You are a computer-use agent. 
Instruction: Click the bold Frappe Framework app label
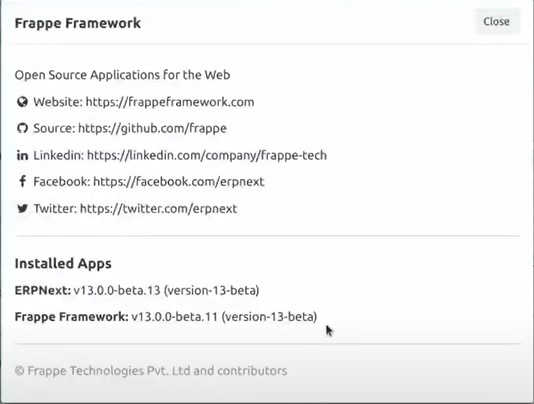coord(72,316)
